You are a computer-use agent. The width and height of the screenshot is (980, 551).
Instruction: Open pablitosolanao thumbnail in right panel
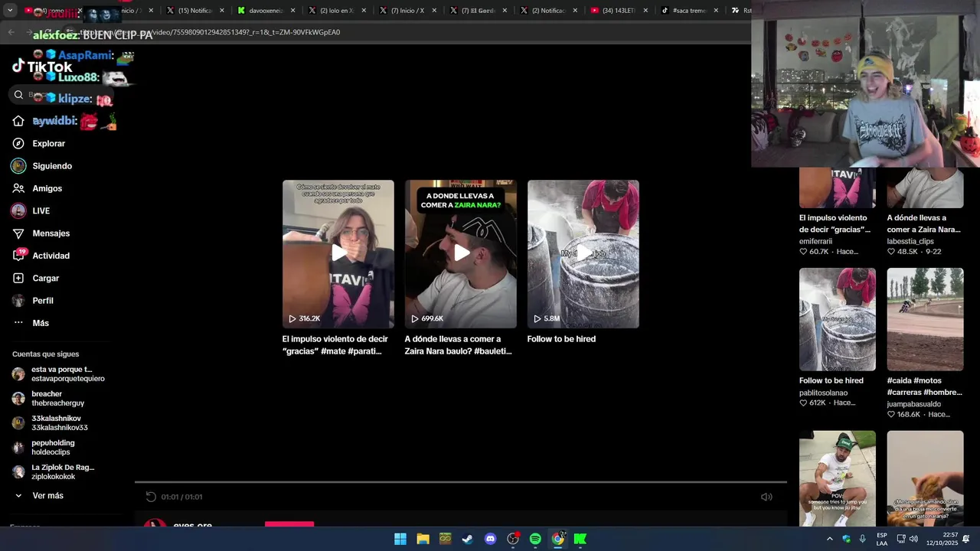[838, 319]
